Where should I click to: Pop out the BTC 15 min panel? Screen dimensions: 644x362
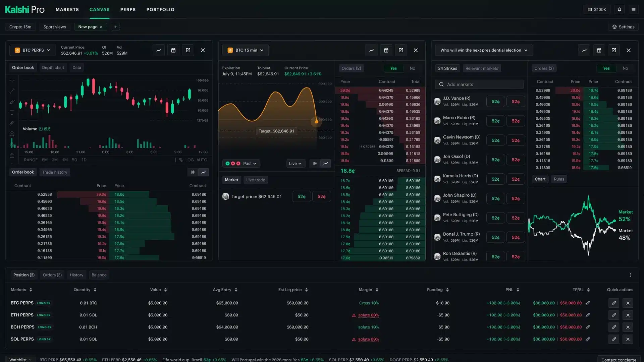(401, 50)
